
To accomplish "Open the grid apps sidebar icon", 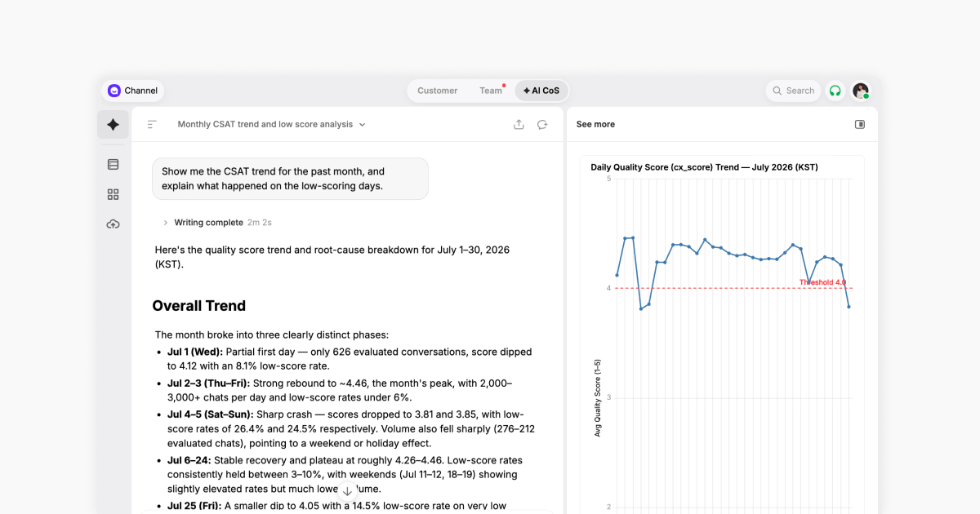I will coord(113,194).
